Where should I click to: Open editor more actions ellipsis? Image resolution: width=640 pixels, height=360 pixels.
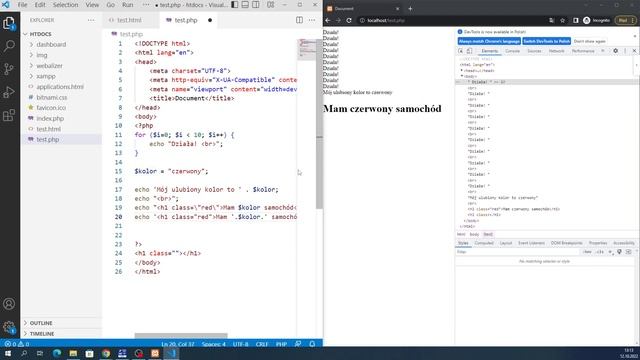(312, 20)
